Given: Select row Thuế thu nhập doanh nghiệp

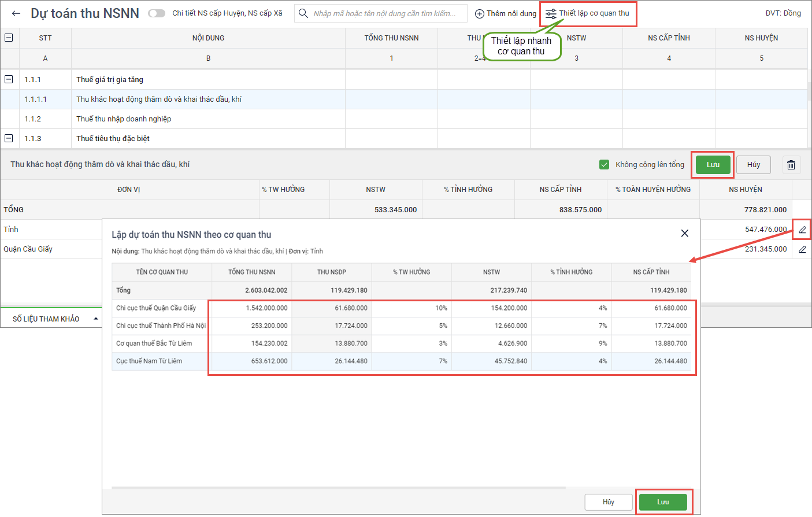Looking at the screenshot, I should tap(124, 119).
